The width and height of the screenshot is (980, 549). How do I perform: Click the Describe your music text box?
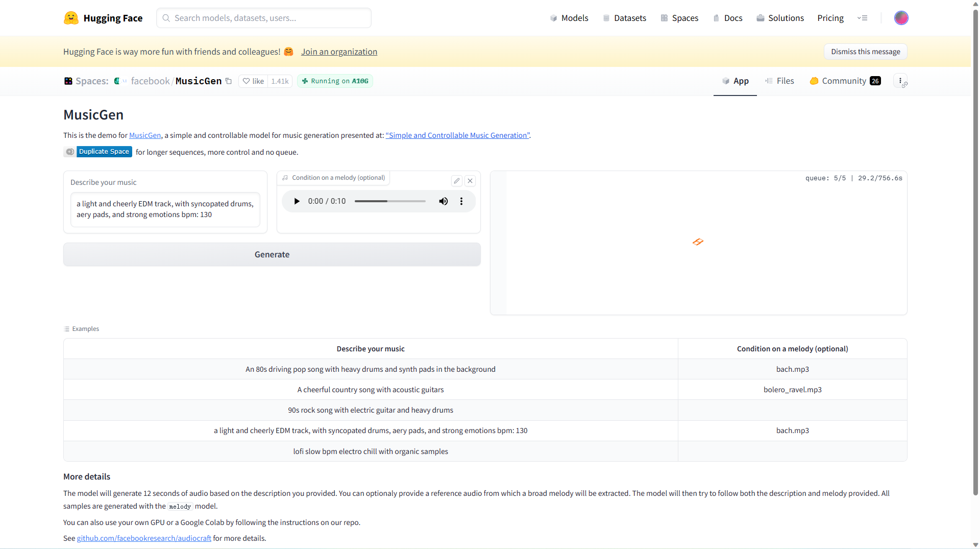pos(165,209)
